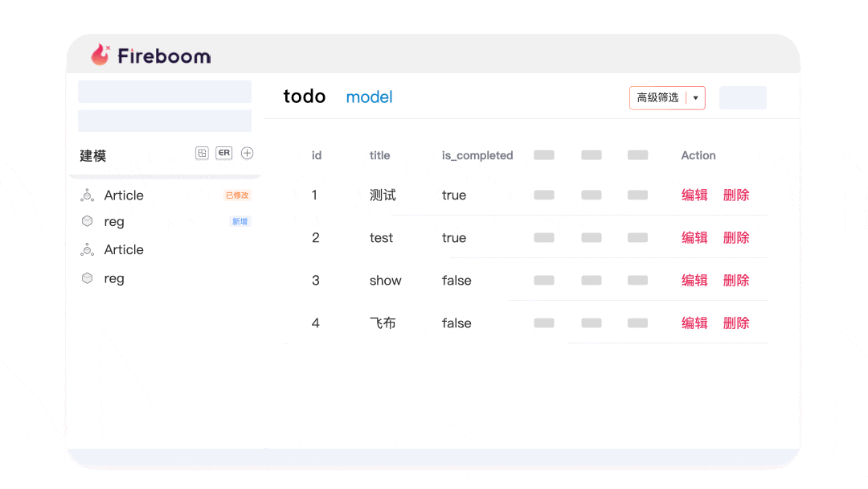
Task: Click true value in row 1
Action: point(454,195)
